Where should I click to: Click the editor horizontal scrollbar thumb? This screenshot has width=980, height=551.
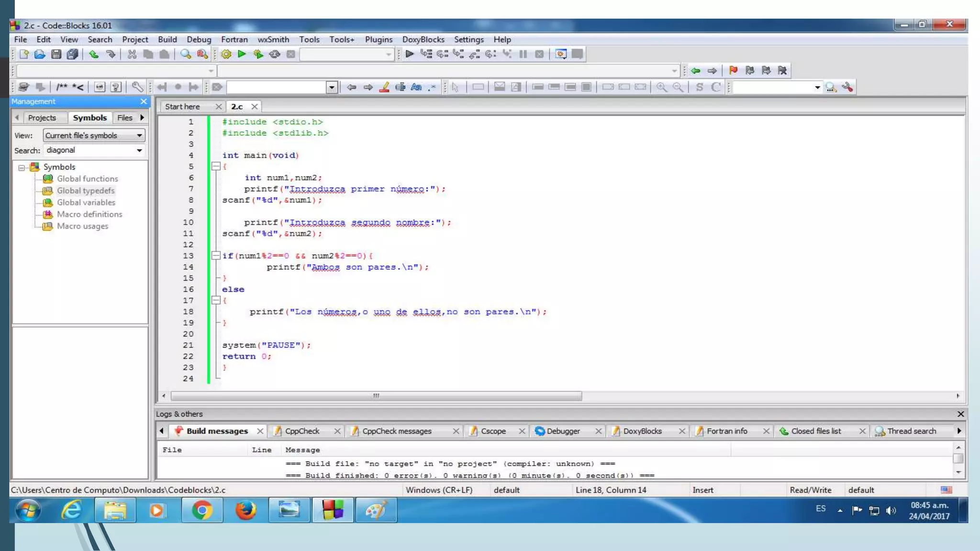pos(376,396)
